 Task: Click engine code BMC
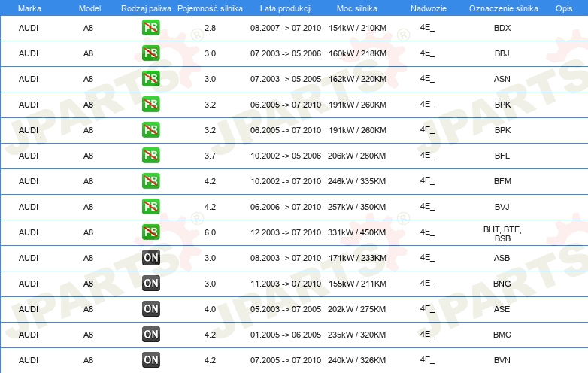click(x=502, y=335)
